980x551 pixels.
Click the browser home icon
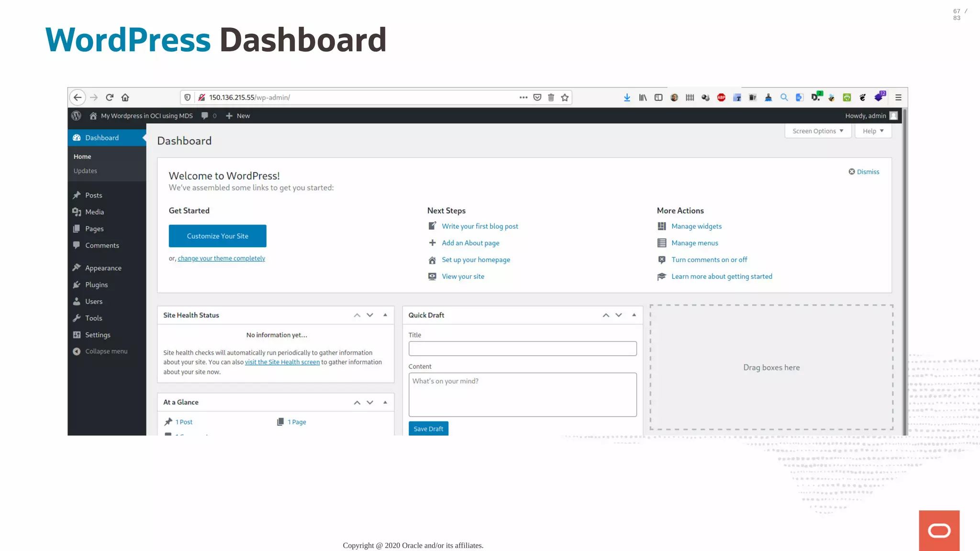tap(125, 98)
